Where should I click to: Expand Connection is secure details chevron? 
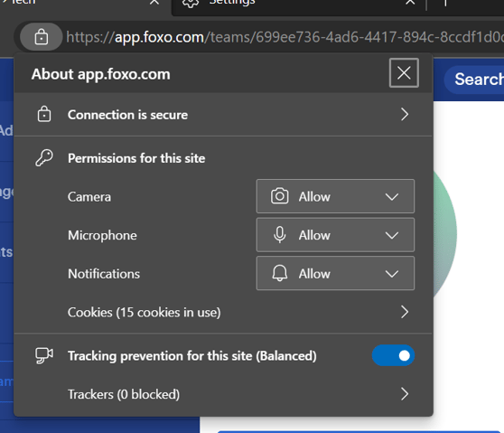(405, 114)
